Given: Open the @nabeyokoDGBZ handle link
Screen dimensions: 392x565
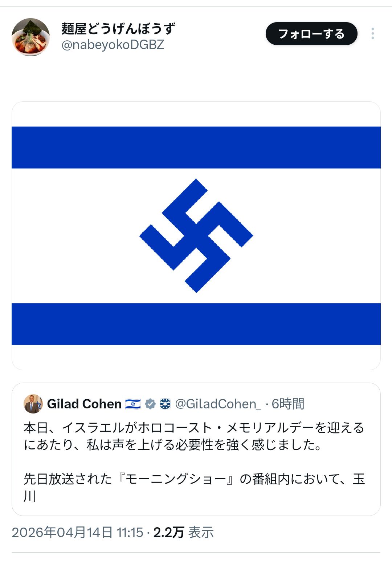Looking at the screenshot, I should (113, 45).
